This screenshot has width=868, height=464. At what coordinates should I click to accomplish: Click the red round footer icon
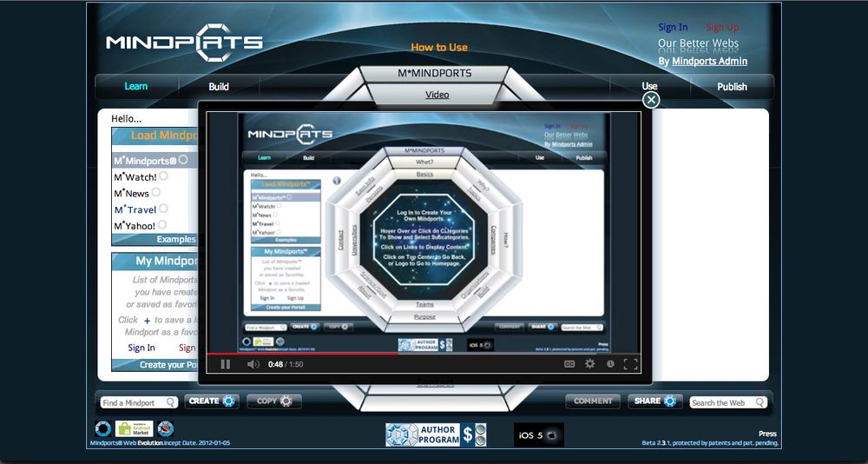(166, 428)
